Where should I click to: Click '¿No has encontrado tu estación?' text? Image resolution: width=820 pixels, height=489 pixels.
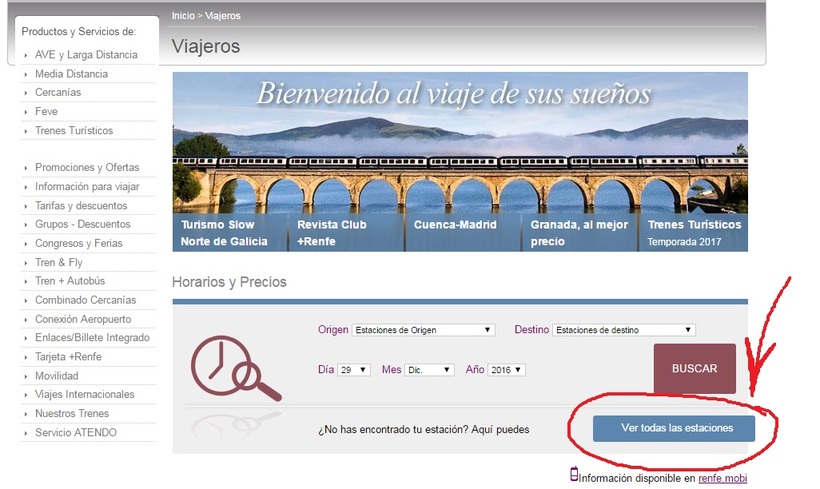pos(393,430)
